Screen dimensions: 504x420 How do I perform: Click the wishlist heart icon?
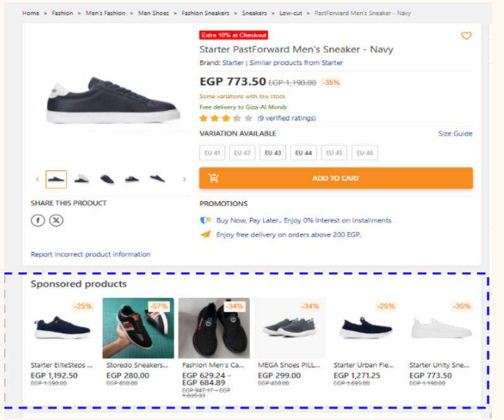(x=466, y=36)
